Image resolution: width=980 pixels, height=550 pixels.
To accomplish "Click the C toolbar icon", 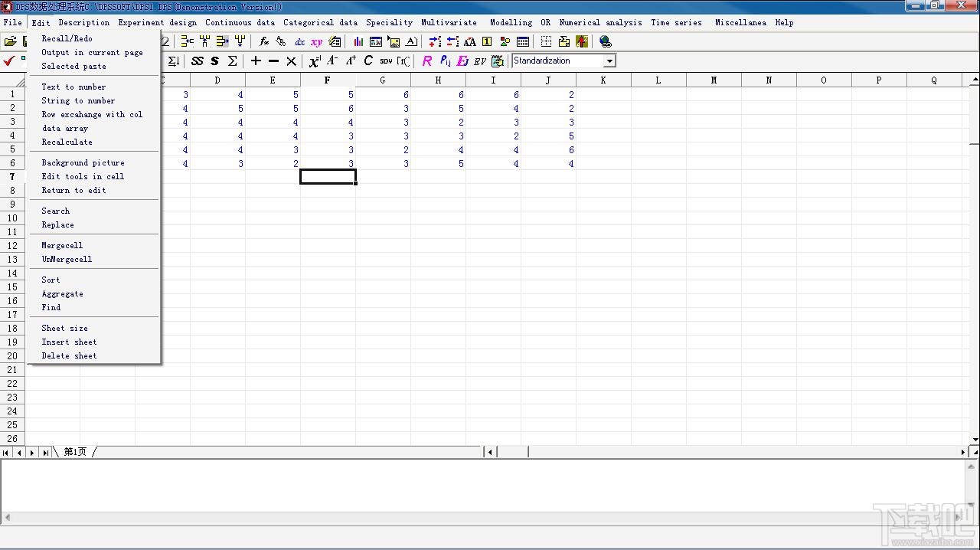I will click(x=368, y=61).
